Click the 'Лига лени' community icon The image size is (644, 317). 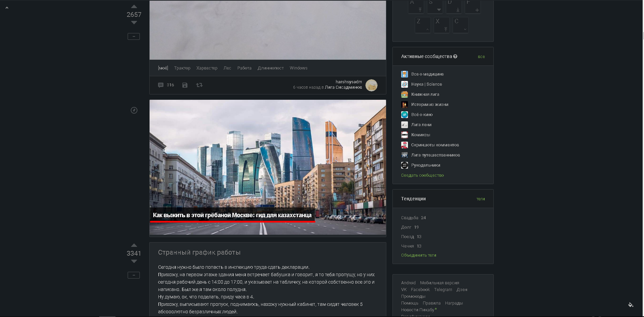[x=405, y=125]
